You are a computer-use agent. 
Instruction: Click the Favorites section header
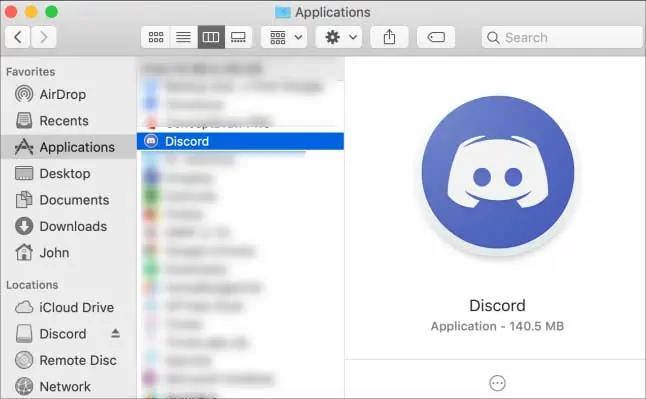pos(30,72)
